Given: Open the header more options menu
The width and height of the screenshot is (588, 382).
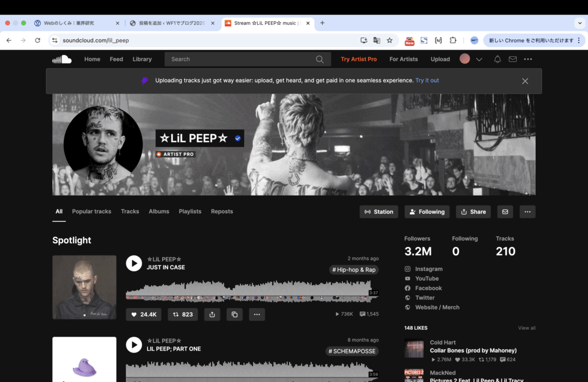Looking at the screenshot, I should [528, 59].
